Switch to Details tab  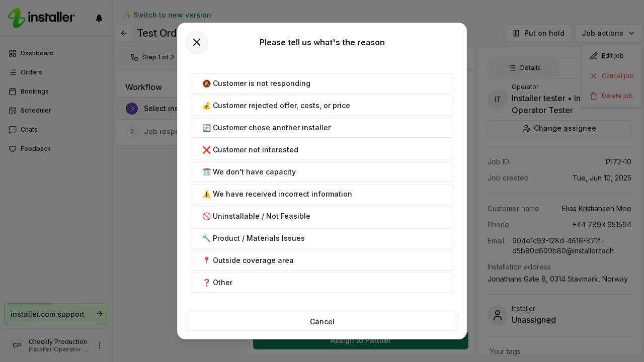click(x=525, y=68)
